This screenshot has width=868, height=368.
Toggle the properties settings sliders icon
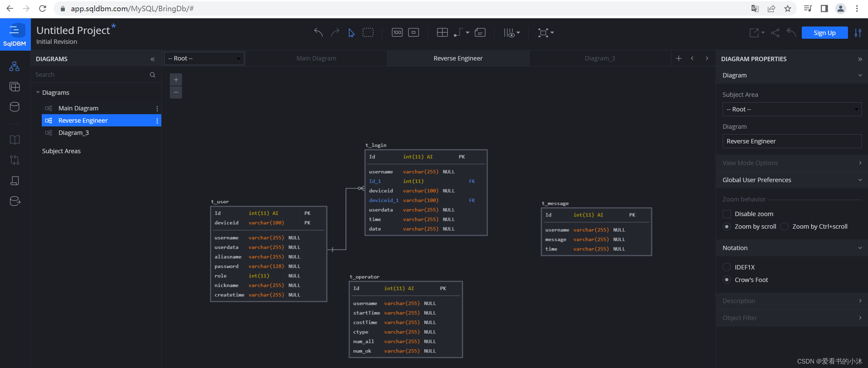pos(858,33)
